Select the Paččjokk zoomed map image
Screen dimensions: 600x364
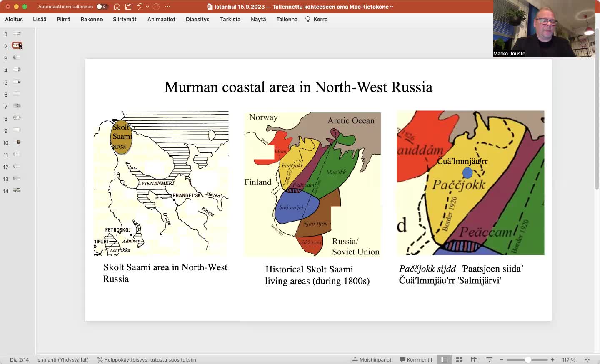pyautogui.click(x=470, y=183)
